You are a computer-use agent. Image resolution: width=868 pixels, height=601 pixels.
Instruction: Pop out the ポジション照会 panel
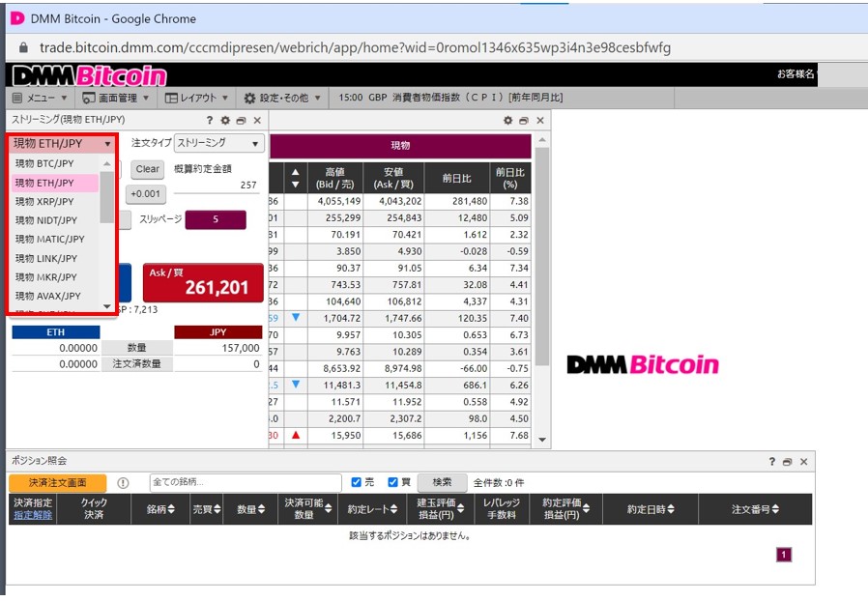point(788,462)
